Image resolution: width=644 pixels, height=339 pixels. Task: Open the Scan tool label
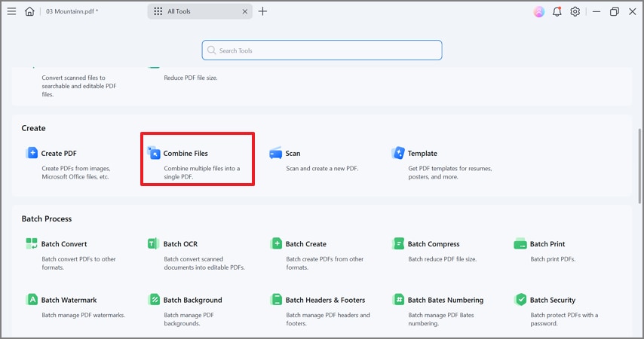[x=293, y=154]
